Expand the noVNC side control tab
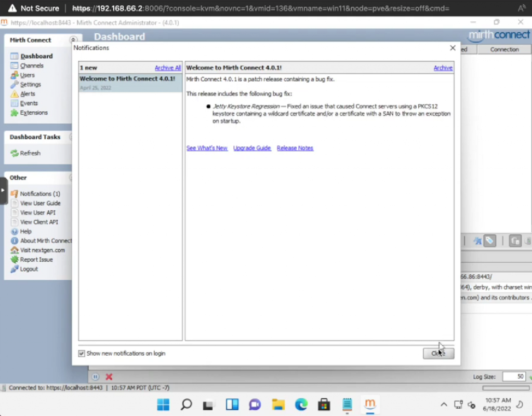The image size is (532, 416). [x=3, y=191]
